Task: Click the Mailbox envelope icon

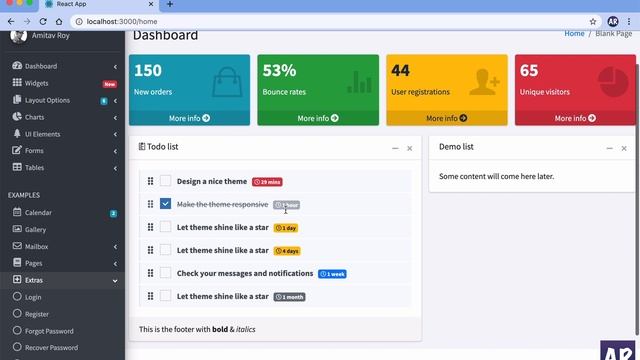Action: tap(17, 246)
